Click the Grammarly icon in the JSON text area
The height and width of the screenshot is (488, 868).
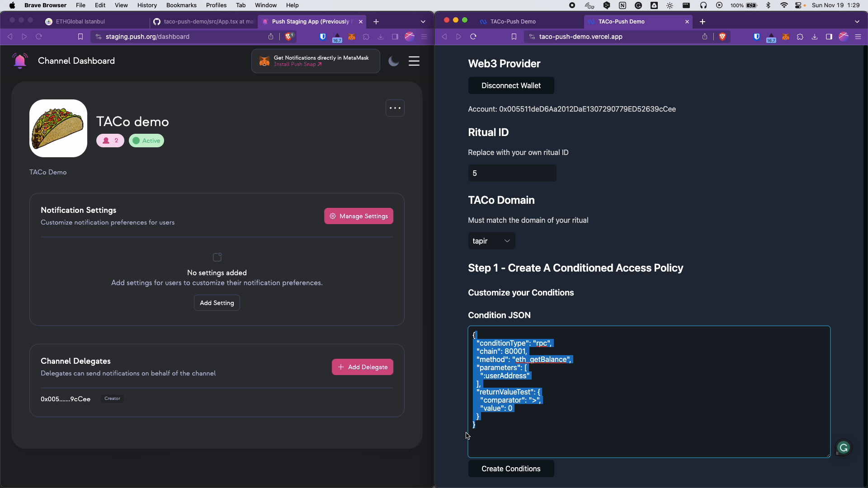click(844, 448)
